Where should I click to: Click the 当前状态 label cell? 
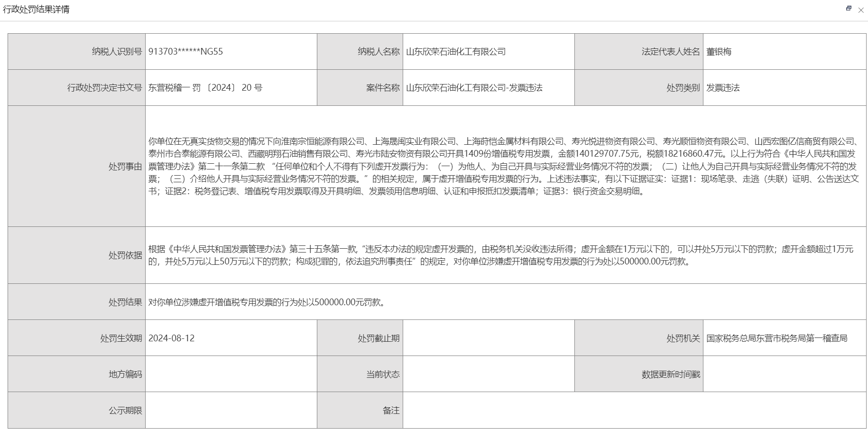(x=382, y=375)
